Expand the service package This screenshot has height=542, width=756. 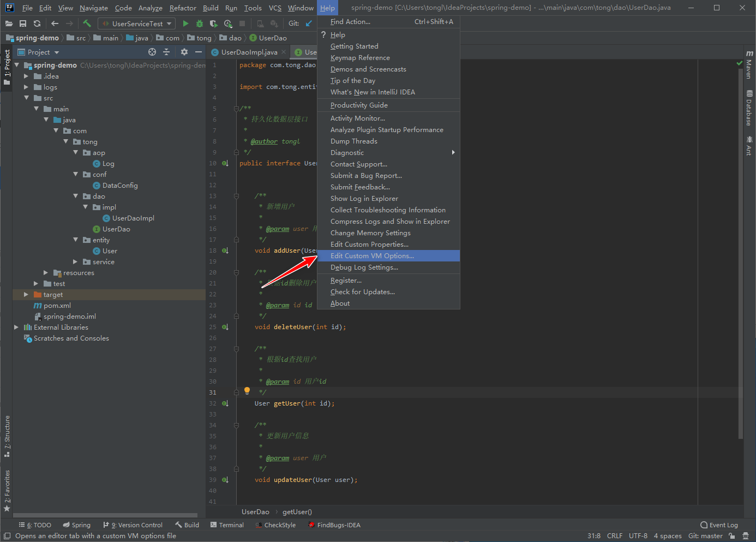point(76,262)
